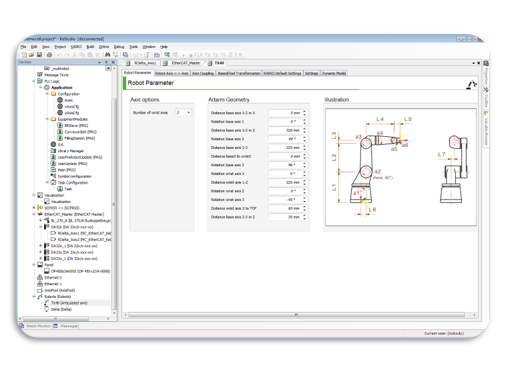Click the Find binoculars toolbar icon
517x365 pixels.
[107, 55]
